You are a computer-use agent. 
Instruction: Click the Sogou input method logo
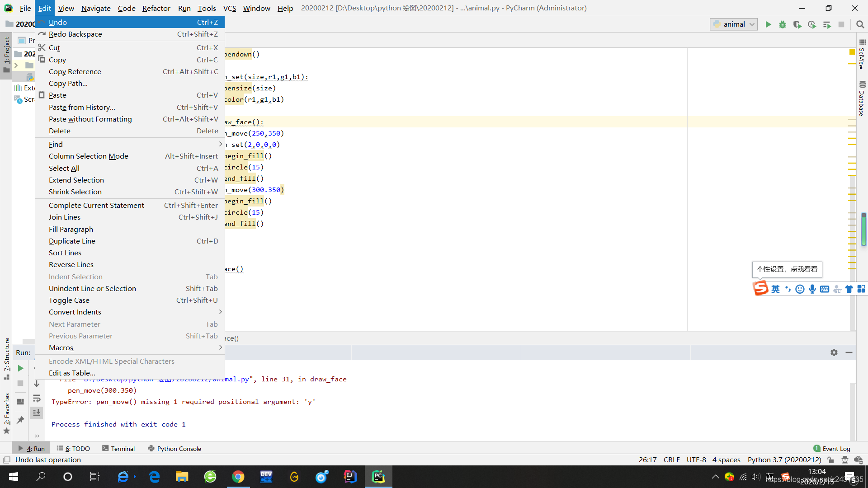click(x=760, y=288)
